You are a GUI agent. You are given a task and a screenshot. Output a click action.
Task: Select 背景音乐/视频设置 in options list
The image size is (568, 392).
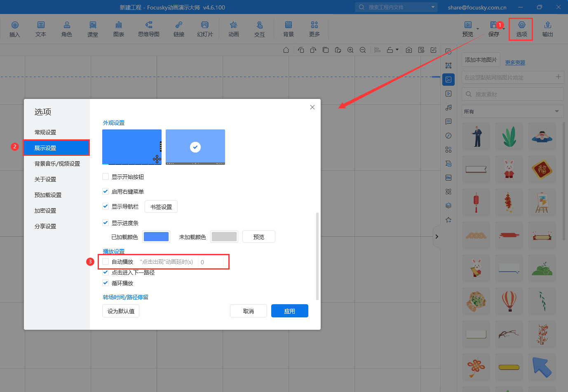tap(57, 164)
